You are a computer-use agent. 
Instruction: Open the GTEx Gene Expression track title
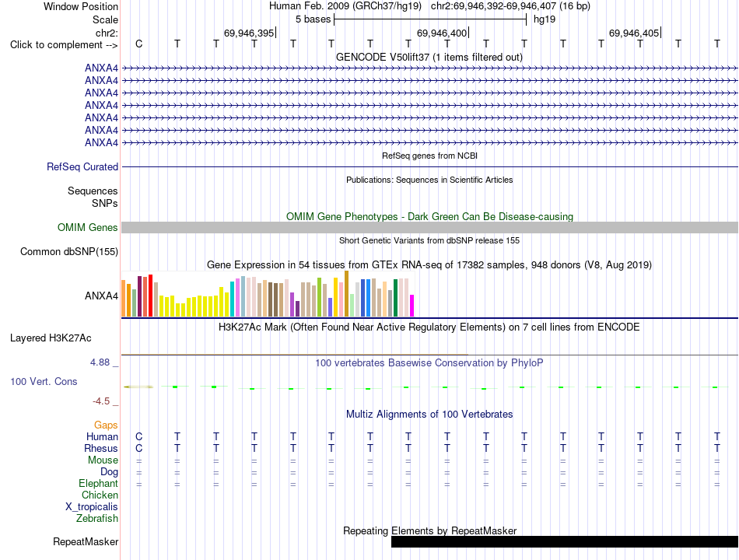(x=429, y=265)
